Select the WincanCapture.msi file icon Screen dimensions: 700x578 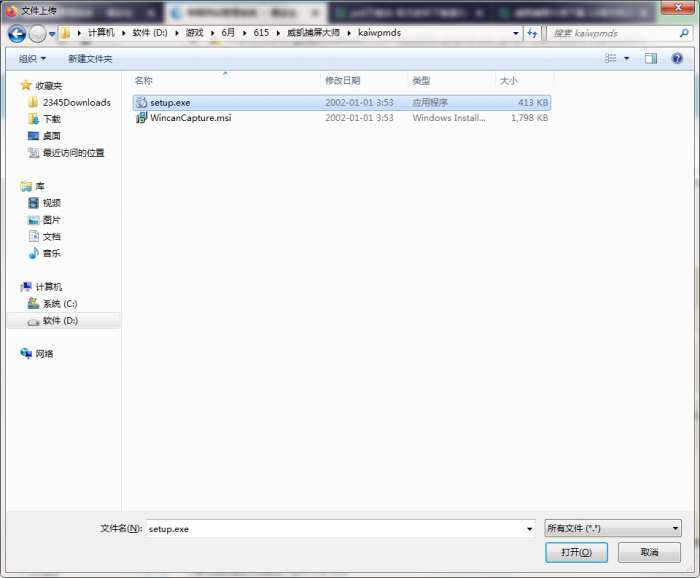click(x=141, y=118)
